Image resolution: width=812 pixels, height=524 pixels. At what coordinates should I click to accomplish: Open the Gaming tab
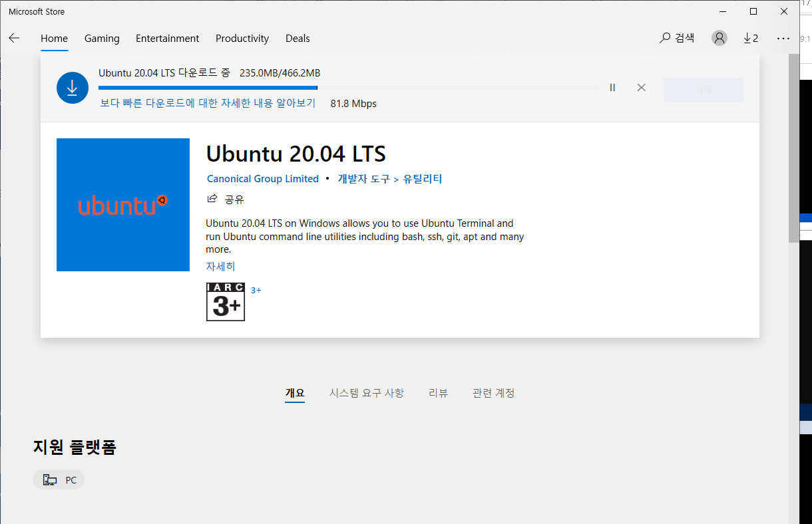point(102,39)
